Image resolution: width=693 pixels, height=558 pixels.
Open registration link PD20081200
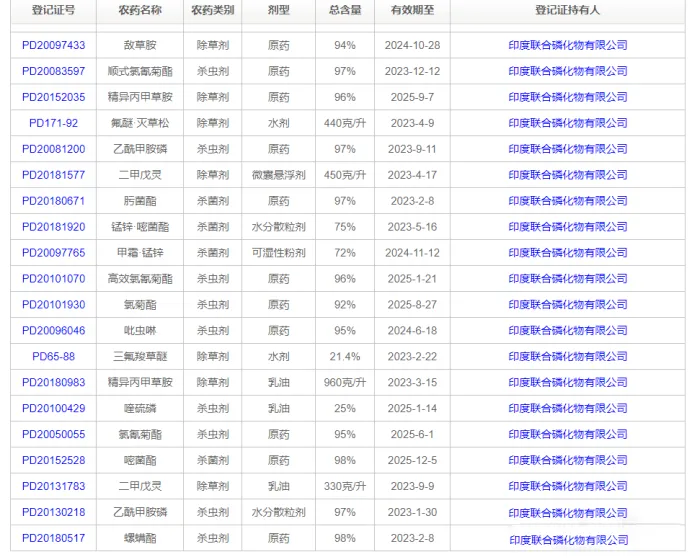tap(53, 149)
